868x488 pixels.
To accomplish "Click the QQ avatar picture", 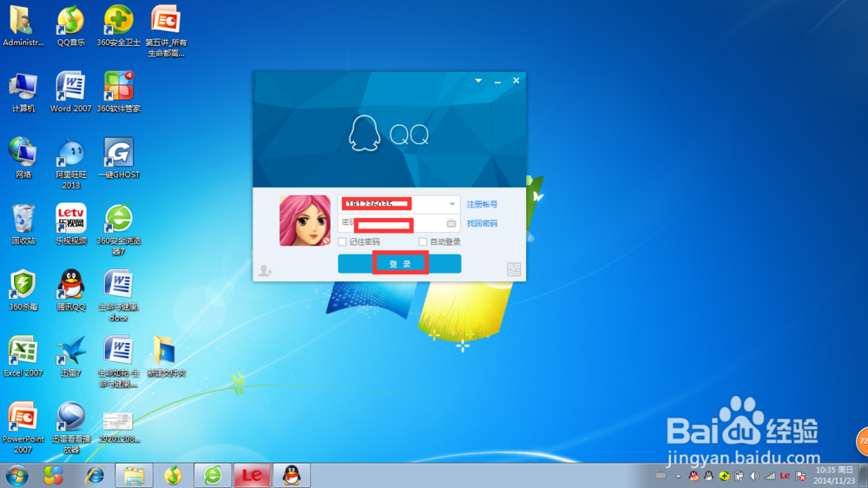I will tap(305, 221).
